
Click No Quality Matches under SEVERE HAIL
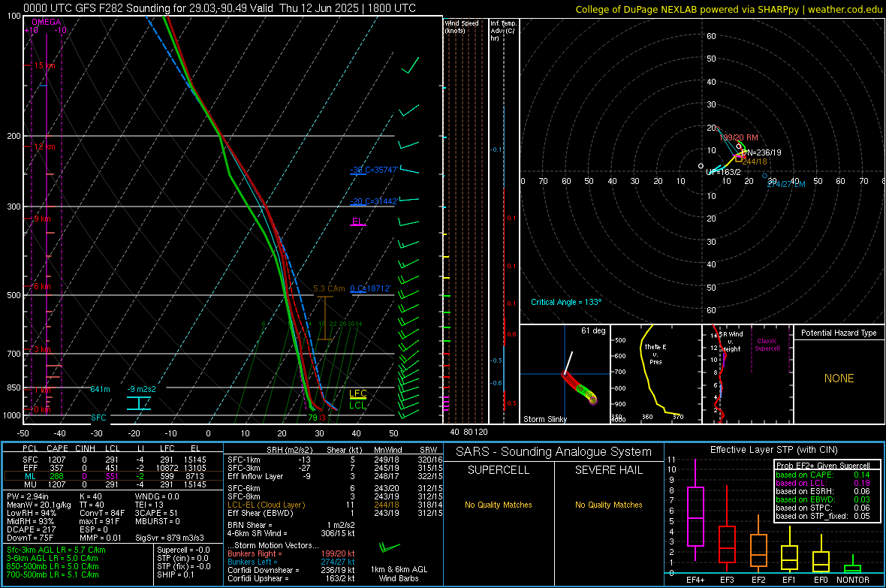point(608,505)
